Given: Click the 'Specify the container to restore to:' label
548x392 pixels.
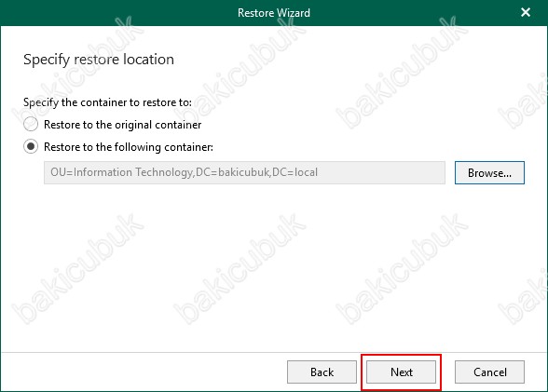Looking at the screenshot, I should (x=107, y=102).
